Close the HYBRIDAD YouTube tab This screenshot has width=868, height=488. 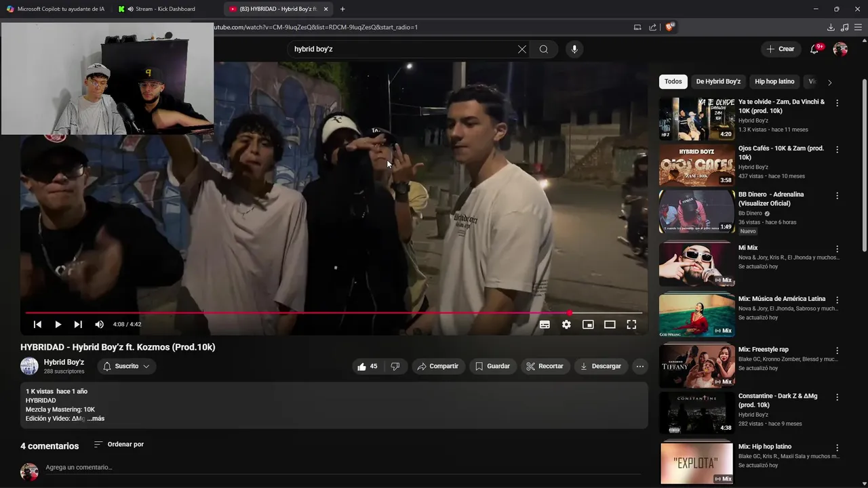pyautogui.click(x=326, y=9)
